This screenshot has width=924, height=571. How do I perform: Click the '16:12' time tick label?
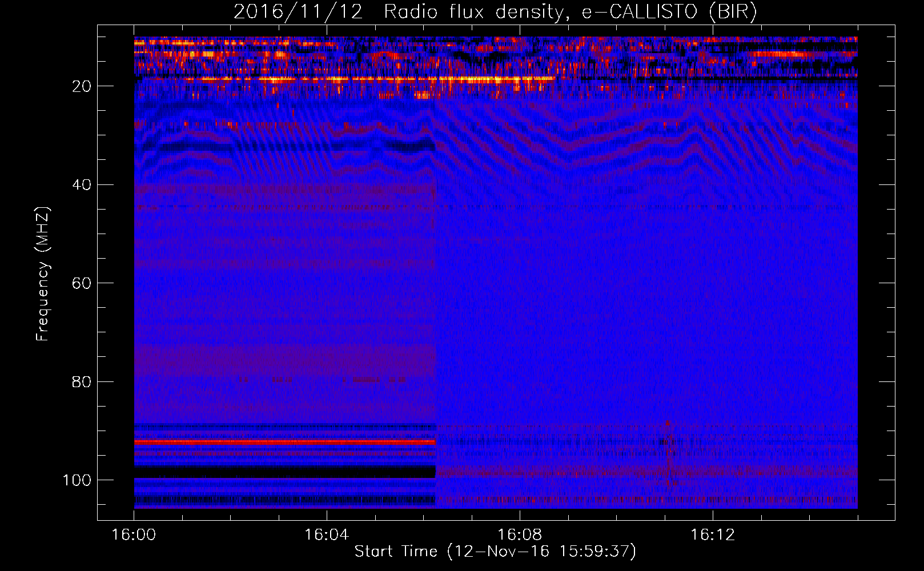713,535
